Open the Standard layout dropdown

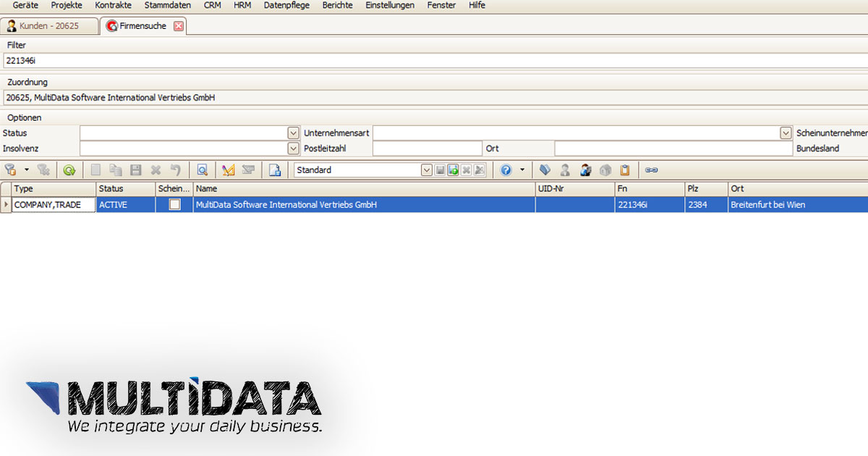pyautogui.click(x=426, y=170)
